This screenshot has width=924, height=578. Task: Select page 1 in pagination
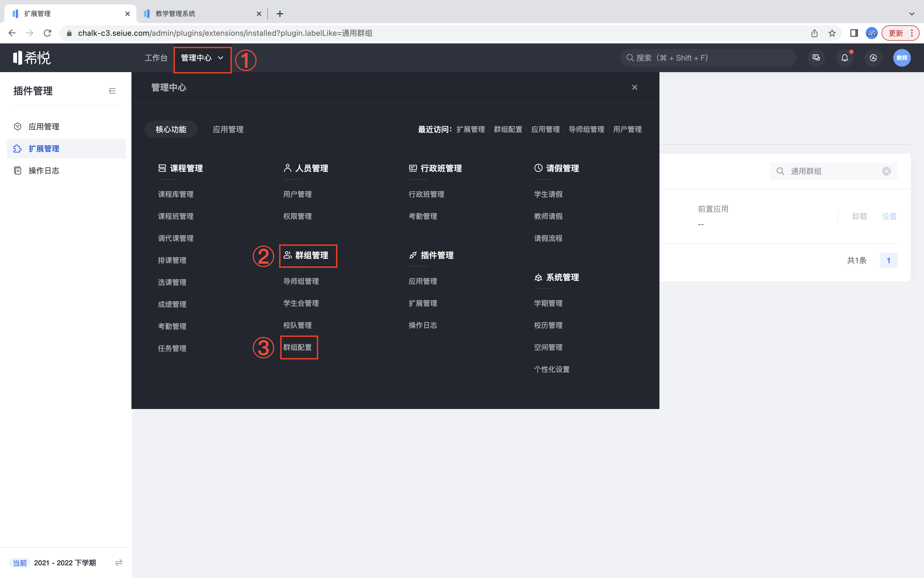[x=889, y=260]
